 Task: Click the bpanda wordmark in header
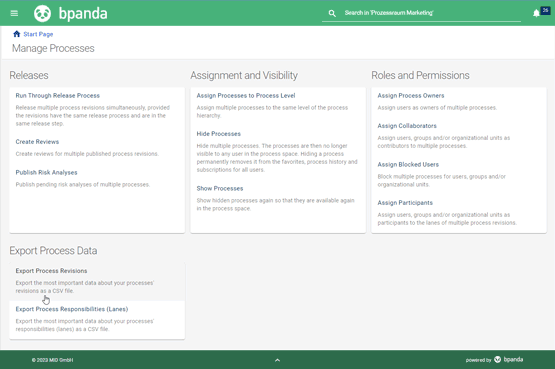pos(83,14)
